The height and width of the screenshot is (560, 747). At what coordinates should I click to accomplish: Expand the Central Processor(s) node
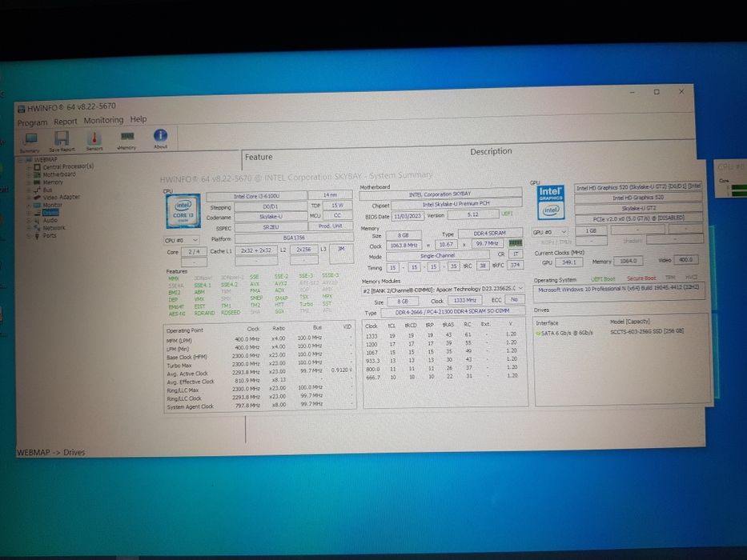[x=29, y=168]
